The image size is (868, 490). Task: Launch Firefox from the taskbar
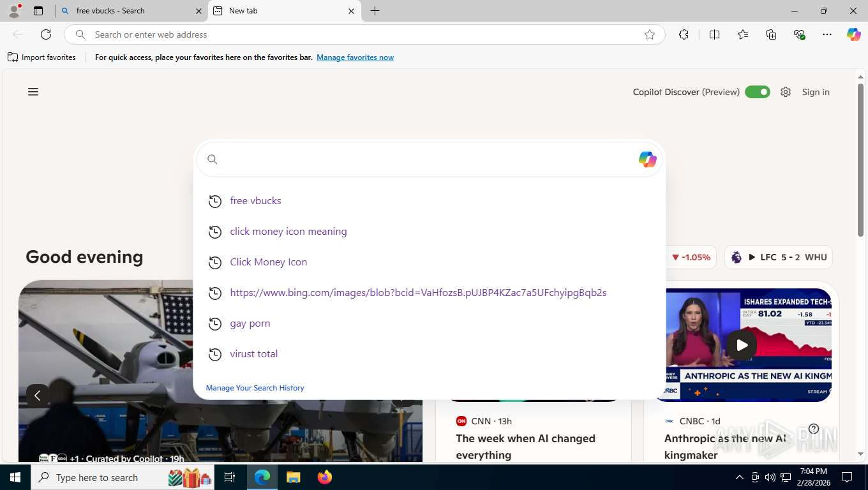point(325,477)
